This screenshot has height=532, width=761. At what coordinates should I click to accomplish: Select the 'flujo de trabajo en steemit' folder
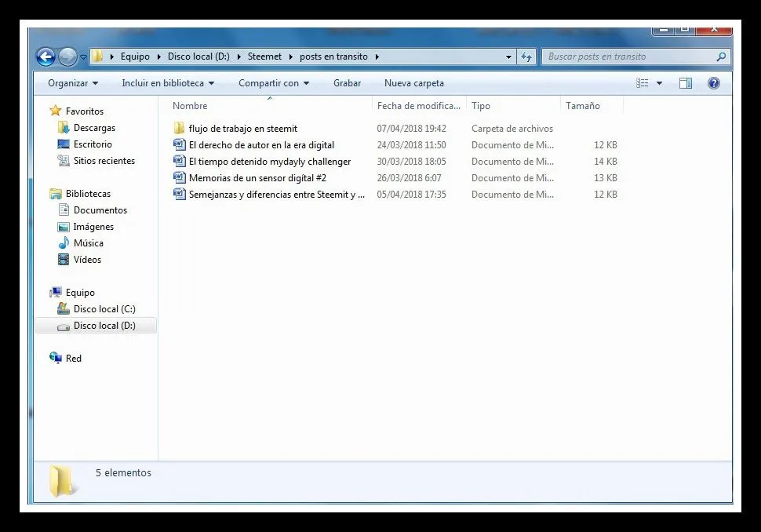coord(242,129)
